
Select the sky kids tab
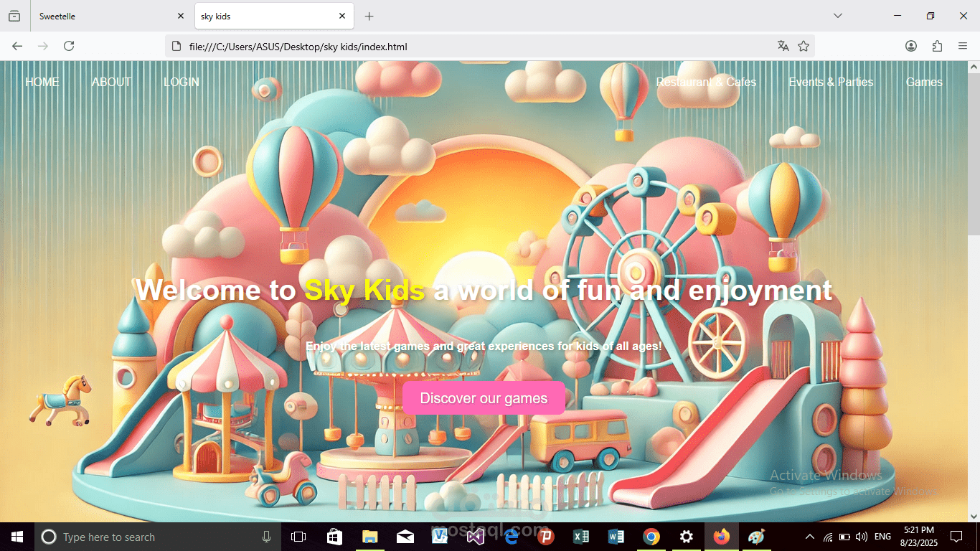point(274,16)
